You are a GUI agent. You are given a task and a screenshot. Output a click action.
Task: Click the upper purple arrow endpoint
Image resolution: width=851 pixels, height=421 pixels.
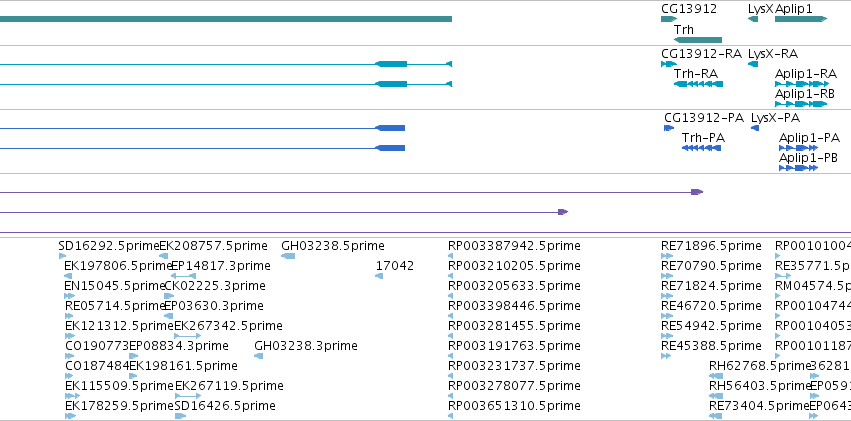coord(697,192)
